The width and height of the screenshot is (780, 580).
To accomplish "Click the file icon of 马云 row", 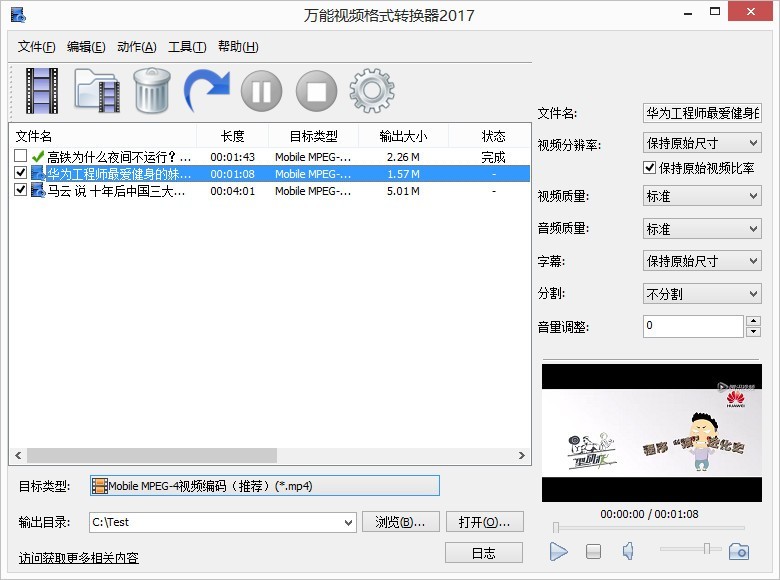I will pos(38,191).
